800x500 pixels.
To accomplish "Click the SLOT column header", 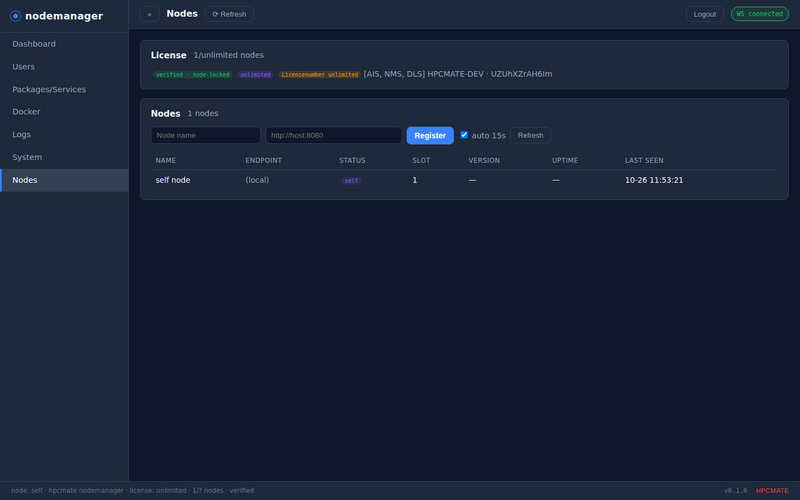I will coord(421,160).
